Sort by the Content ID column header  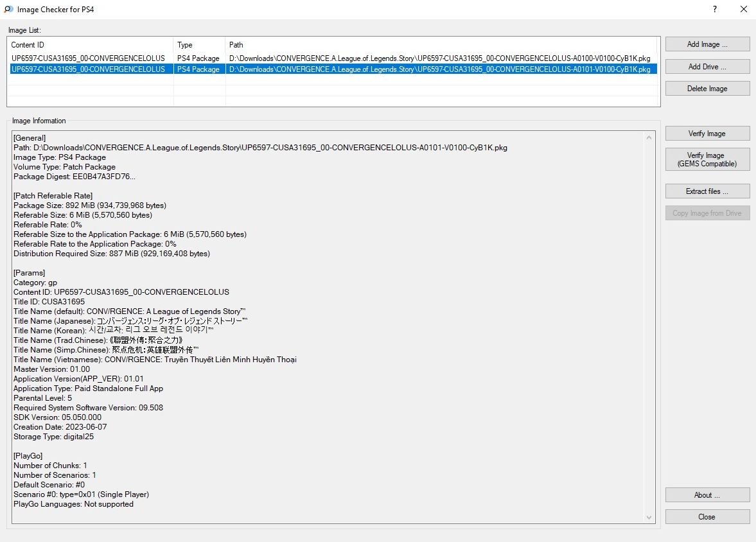point(91,45)
